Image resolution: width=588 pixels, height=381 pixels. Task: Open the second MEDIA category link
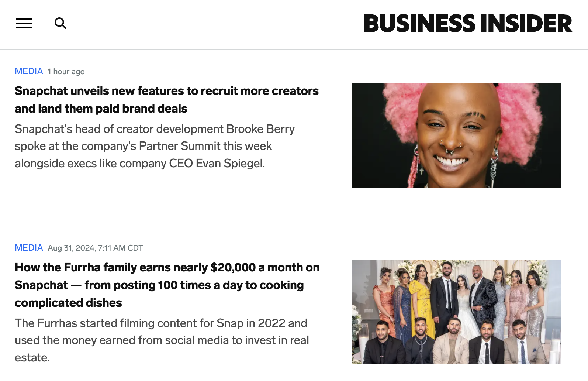[29, 248]
